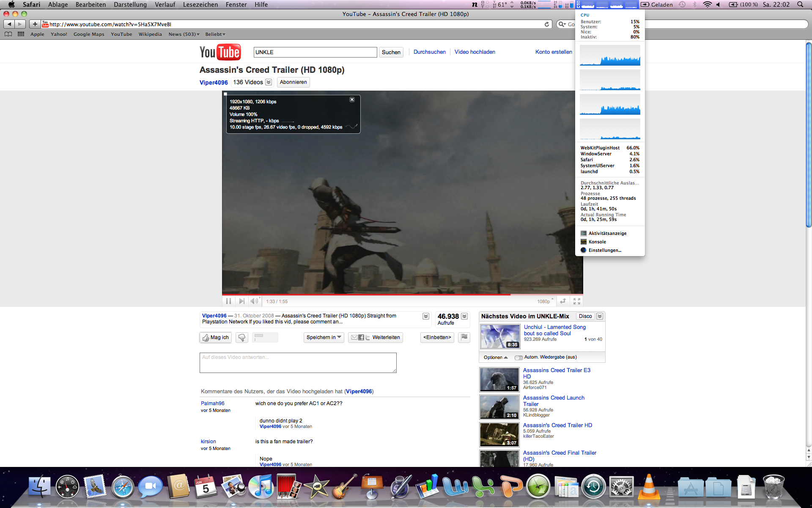Mute the player volume speaker icon
The height and width of the screenshot is (508, 812).
(x=254, y=301)
